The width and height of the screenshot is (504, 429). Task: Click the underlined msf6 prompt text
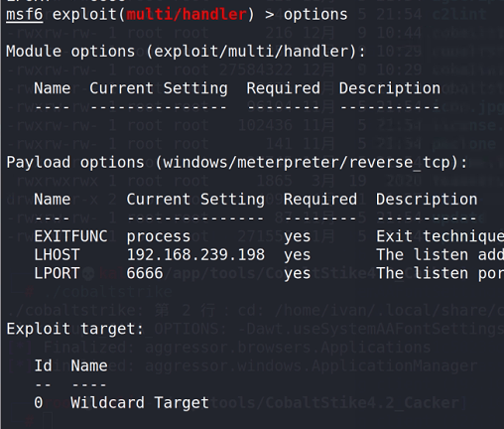click(25, 15)
